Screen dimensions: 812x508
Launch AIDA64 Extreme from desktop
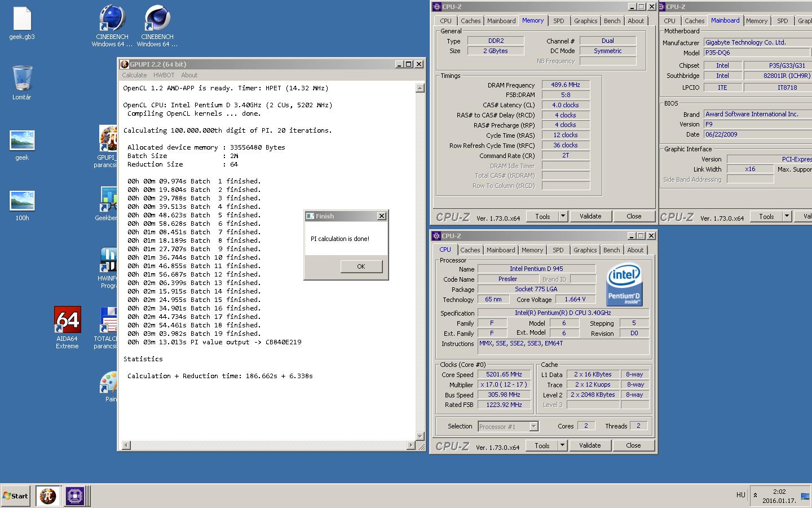[67, 327]
